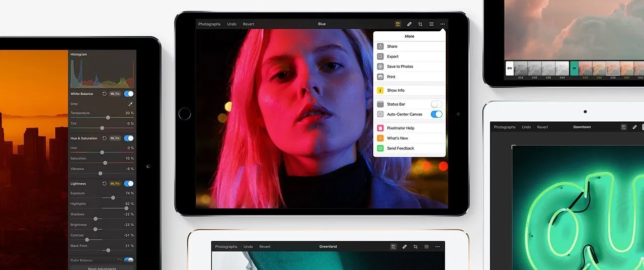Click the Temperature slider
Screen dimensions: 644x270
[102, 118]
